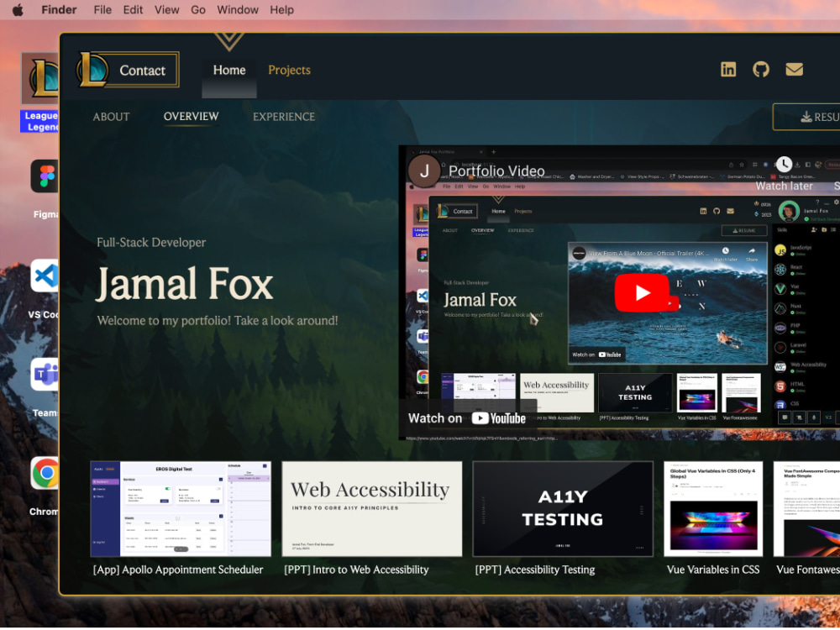Click the "Jamal Fox" heading

[x=184, y=284]
